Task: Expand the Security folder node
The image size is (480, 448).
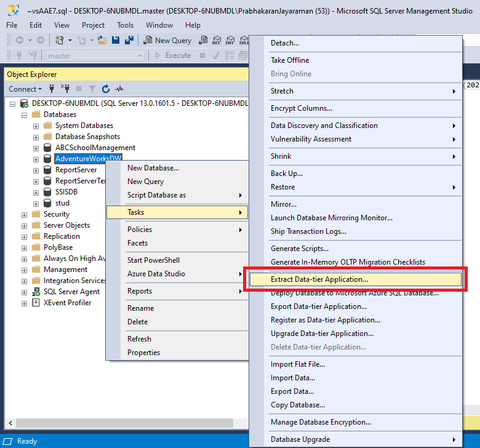Action: tap(24, 215)
